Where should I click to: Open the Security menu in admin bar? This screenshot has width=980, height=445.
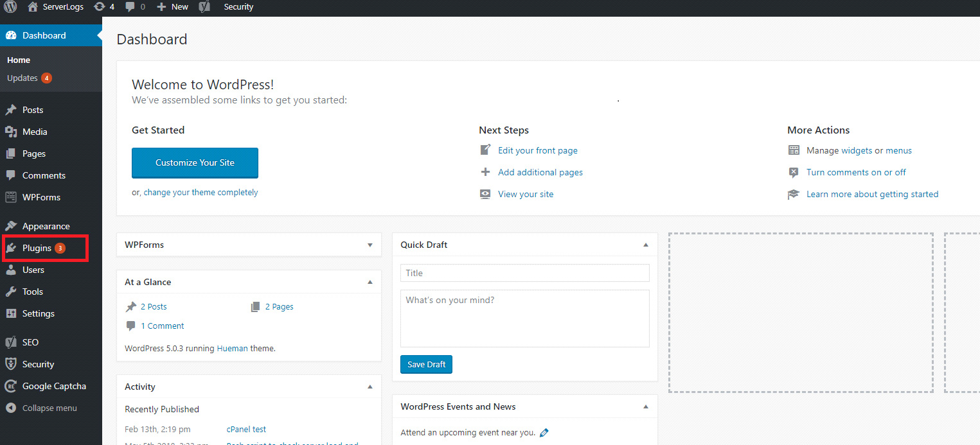[238, 7]
